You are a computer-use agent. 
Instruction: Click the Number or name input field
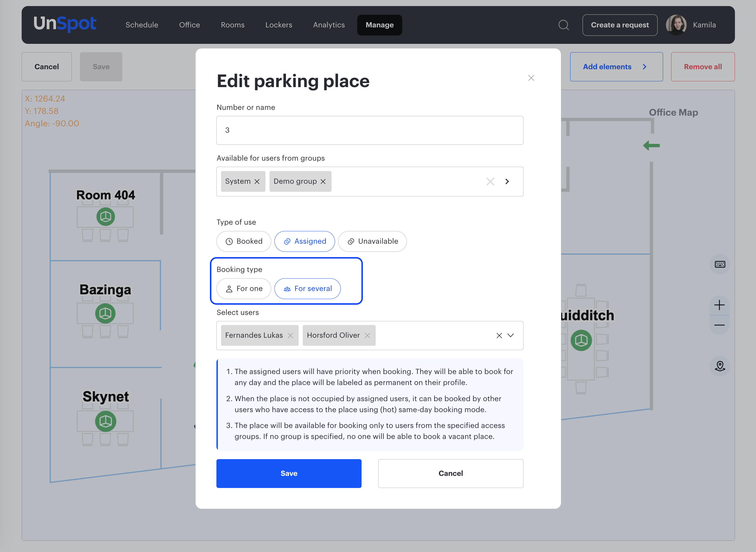tap(370, 130)
